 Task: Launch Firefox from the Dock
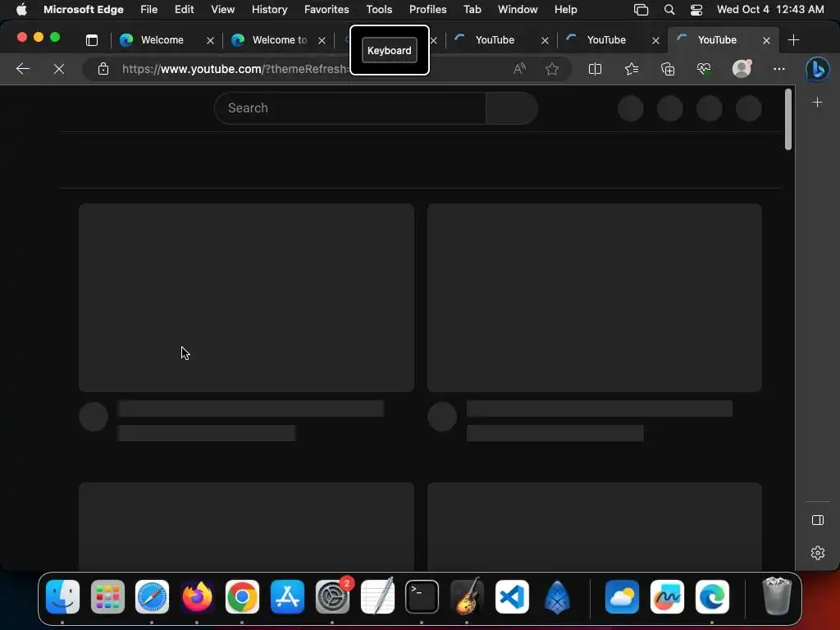point(197,596)
